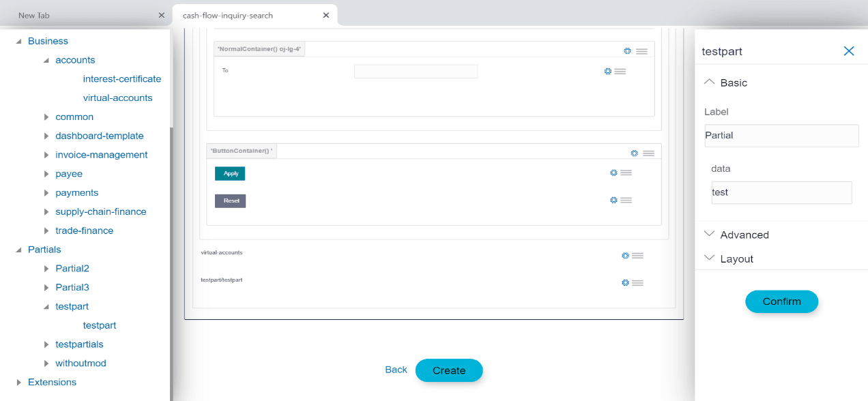
Task: Click the virtual-accounts row in the canvas
Action: click(x=221, y=252)
